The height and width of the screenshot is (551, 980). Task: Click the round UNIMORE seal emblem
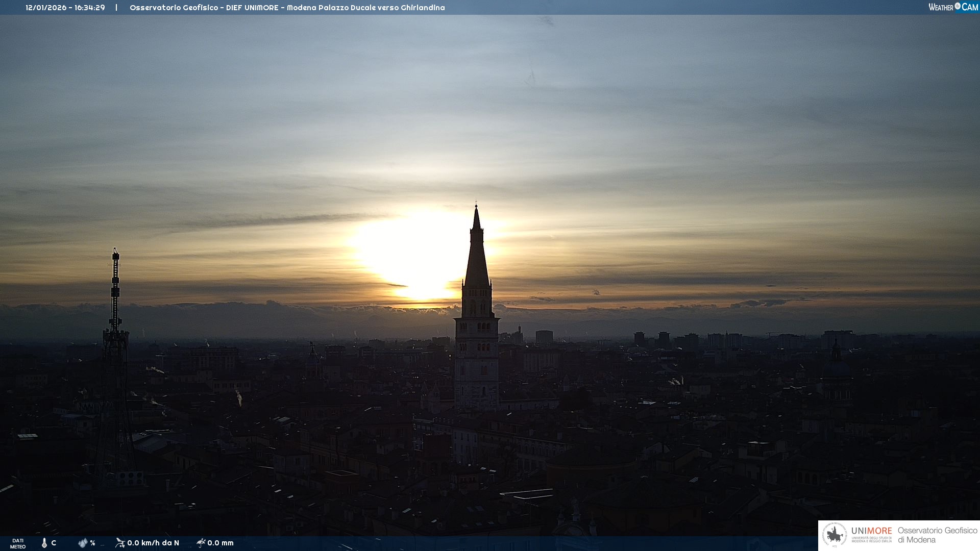tap(835, 535)
